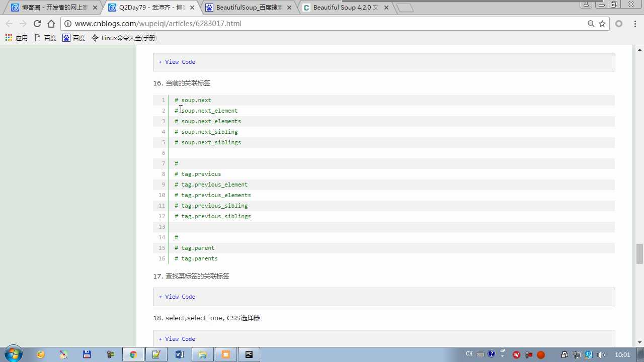644x362 pixels.
Task: Click code line '# tag.previous_siblings'
Action: click(x=213, y=216)
